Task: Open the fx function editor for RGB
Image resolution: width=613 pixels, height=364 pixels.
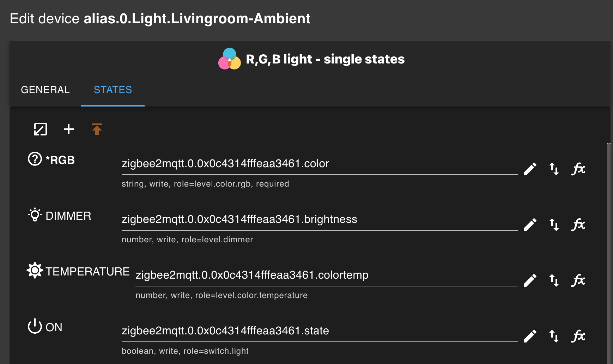Action: [578, 169]
